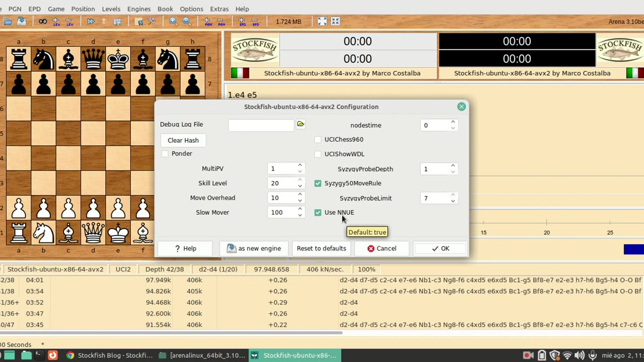644x362 pixels.
Task: Click the Help button in the dialog
Action: 185,248
